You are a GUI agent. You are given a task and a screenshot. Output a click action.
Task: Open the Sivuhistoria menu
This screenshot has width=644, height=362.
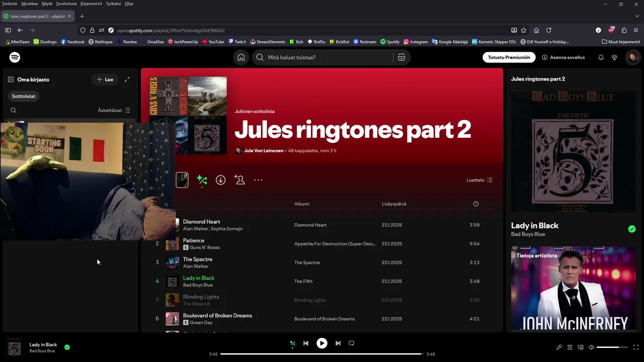coord(66,4)
